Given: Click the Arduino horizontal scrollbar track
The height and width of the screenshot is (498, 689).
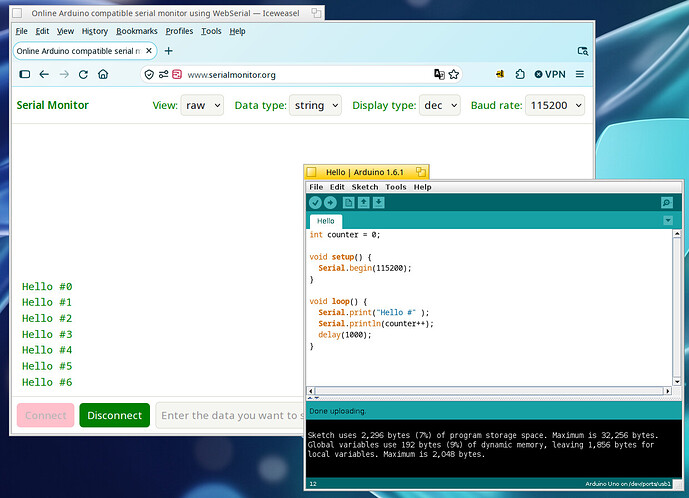Looking at the screenshot, I should [x=489, y=391].
